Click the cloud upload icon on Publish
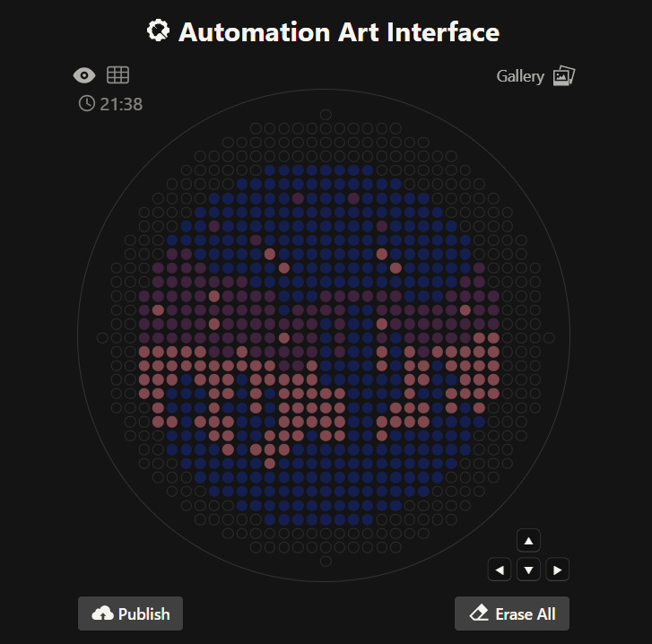652x644 pixels. tap(103, 614)
